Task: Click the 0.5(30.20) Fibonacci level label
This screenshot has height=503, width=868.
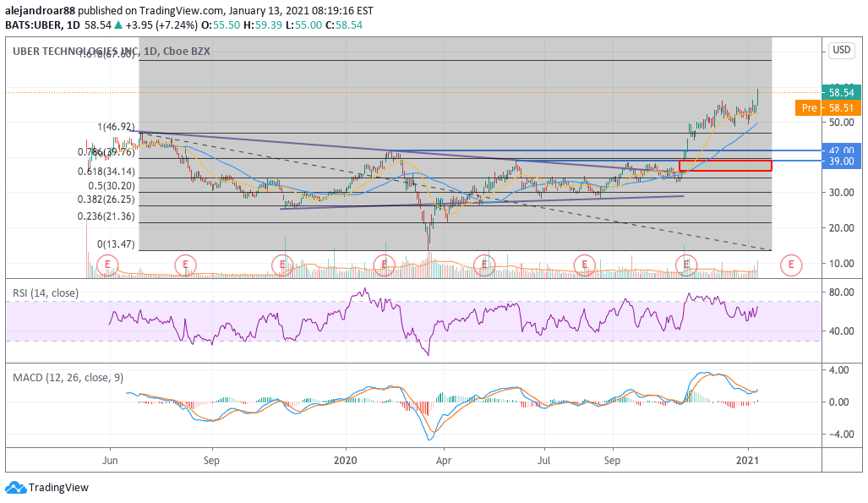Action: pos(112,186)
